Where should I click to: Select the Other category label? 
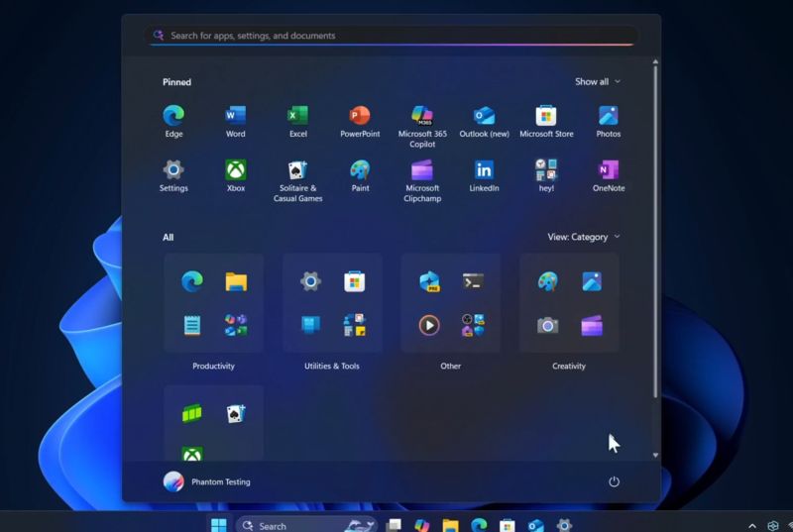tap(451, 366)
